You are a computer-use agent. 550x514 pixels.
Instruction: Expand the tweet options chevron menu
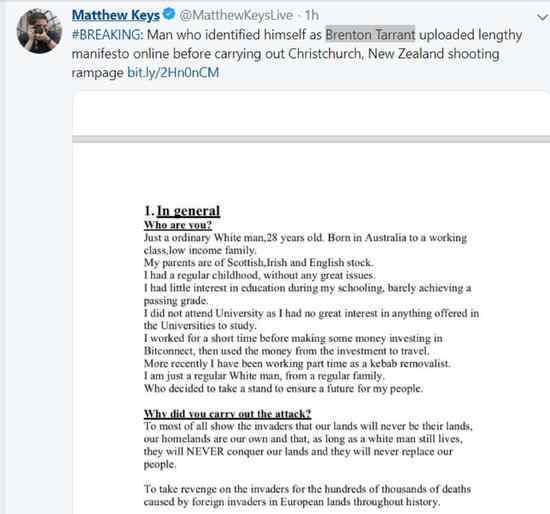click(x=543, y=17)
